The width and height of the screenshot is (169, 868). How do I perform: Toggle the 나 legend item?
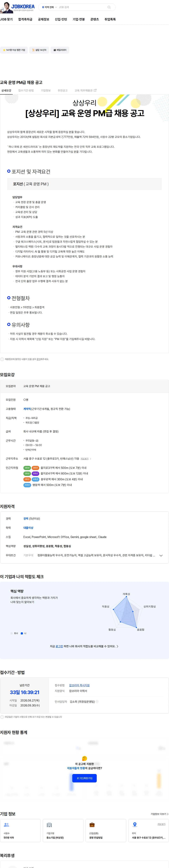[24, 633]
